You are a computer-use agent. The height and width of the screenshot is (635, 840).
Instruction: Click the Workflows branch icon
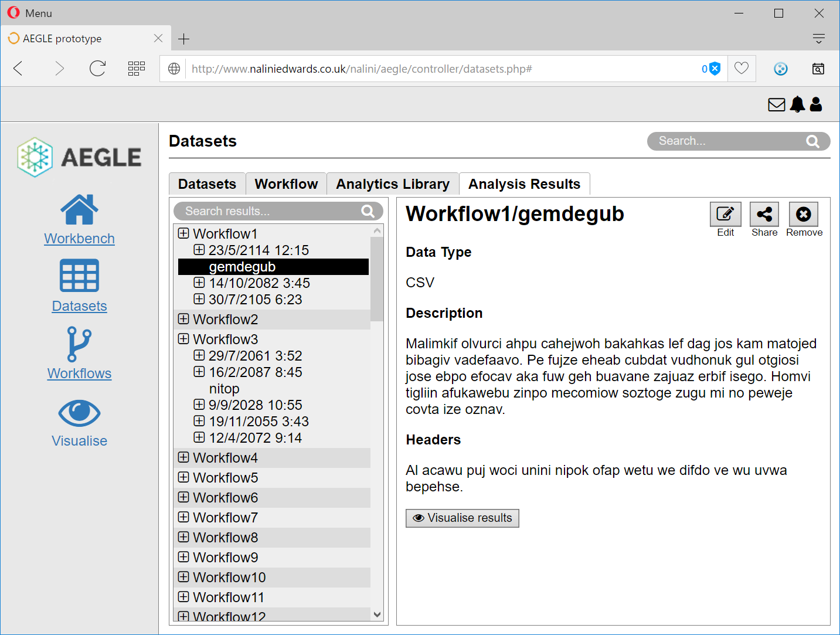(79, 344)
